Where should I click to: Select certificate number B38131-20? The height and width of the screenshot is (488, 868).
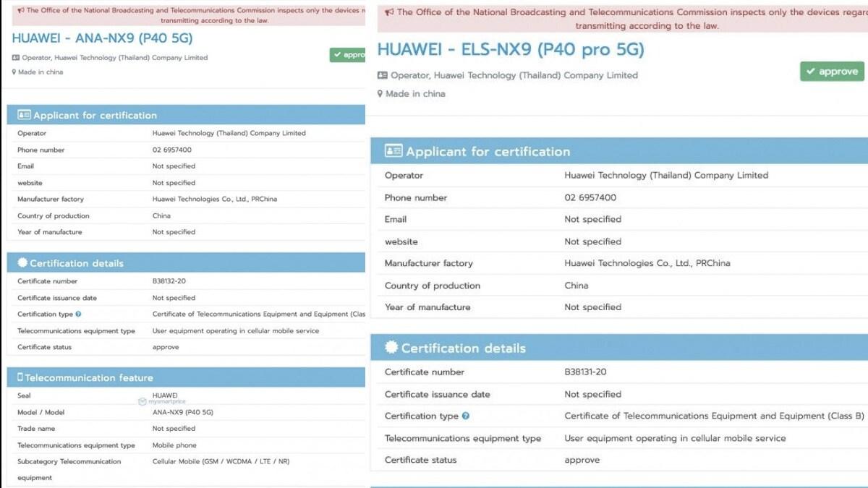click(x=585, y=372)
